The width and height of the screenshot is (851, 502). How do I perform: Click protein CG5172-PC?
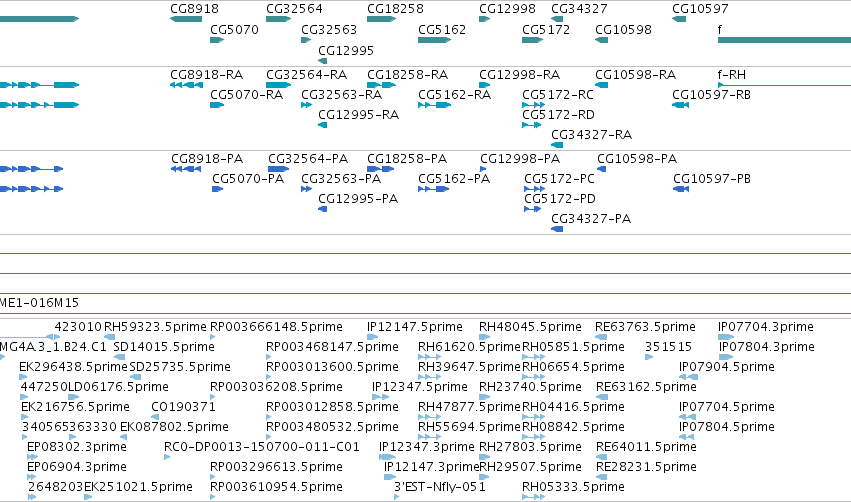tap(559, 179)
